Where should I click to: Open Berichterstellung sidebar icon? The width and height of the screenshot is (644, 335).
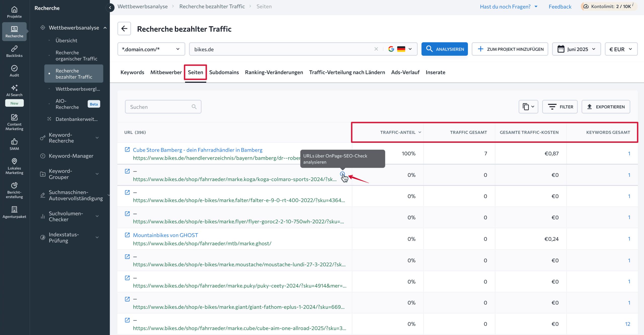14,190
